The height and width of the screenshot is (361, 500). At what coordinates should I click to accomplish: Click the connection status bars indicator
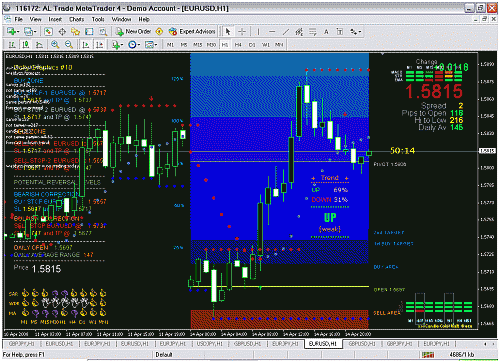[x=428, y=355]
